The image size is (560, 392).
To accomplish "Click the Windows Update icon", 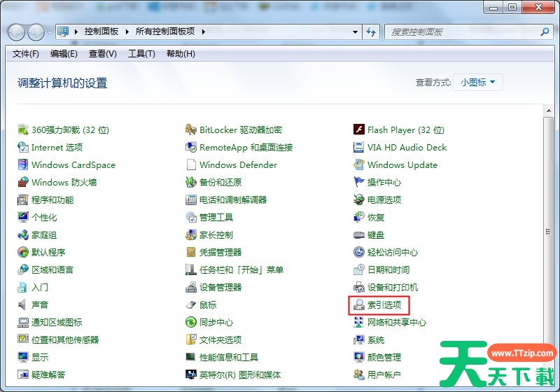I will (359, 164).
